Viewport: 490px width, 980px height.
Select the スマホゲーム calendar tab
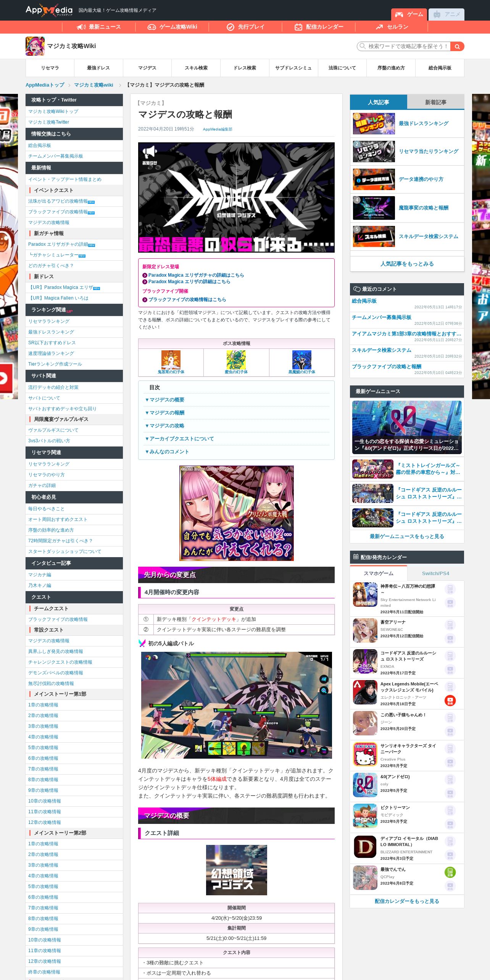[x=379, y=573]
